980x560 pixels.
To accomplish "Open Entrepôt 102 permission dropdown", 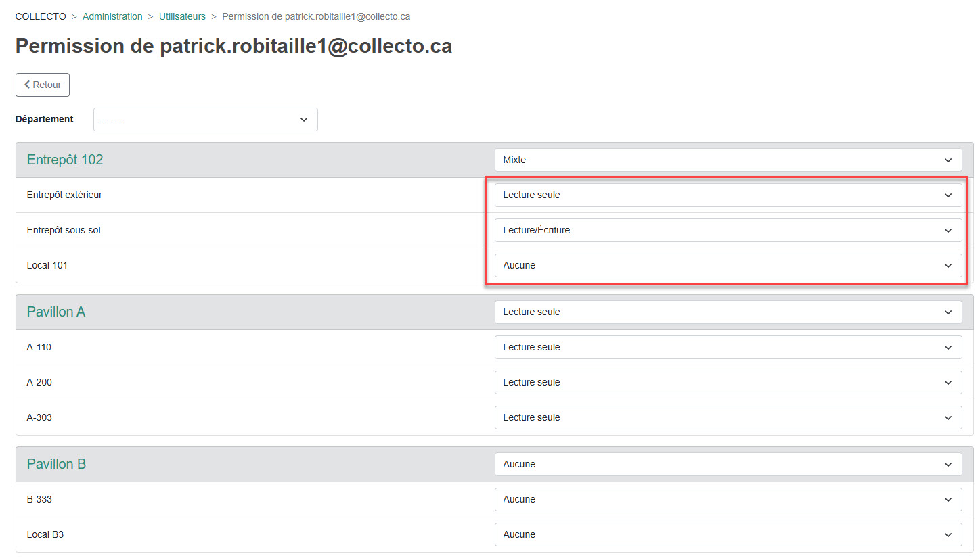I will [x=728, y=160].
